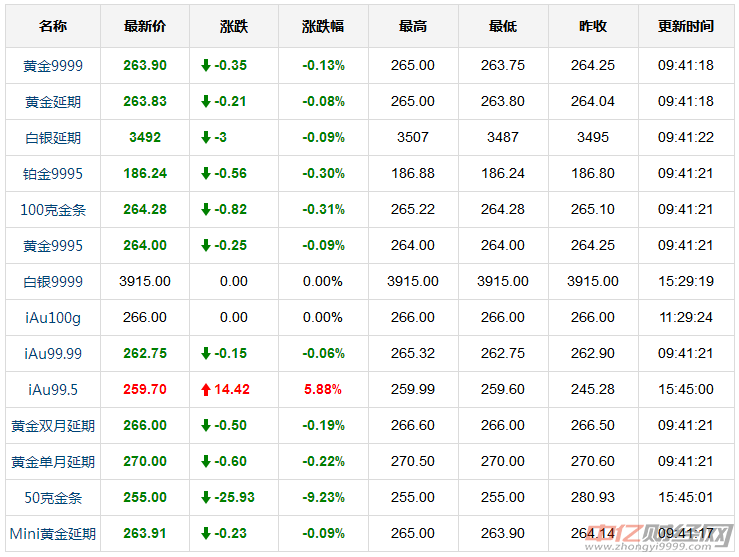Click the down arrow in 铂金9995 row
This screenshot has height=557, width=739.
coord(206,174)
